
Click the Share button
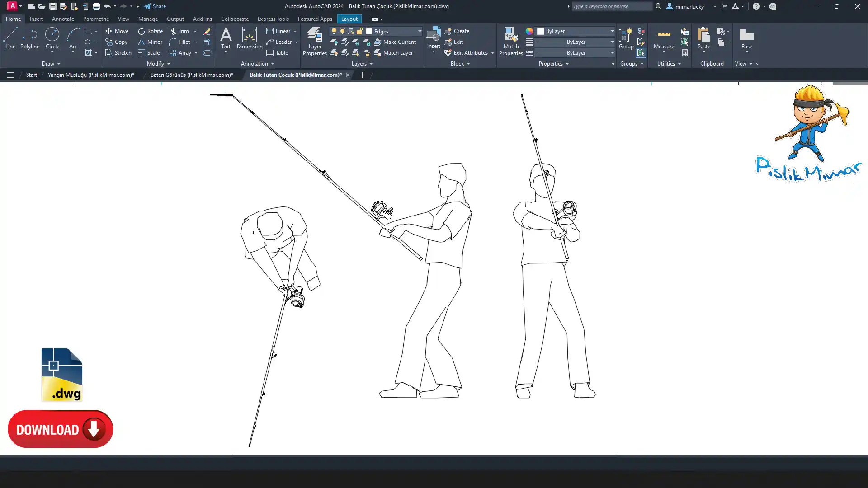155,6
